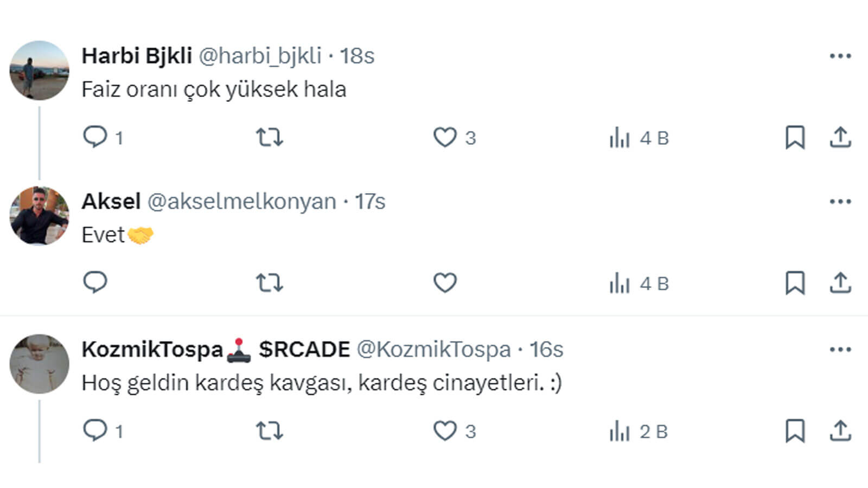Retweet Aksel's "Evet" reply
The height and width of the screenshot is (488, 868).
pyautogui.click(x=270, y=282)
